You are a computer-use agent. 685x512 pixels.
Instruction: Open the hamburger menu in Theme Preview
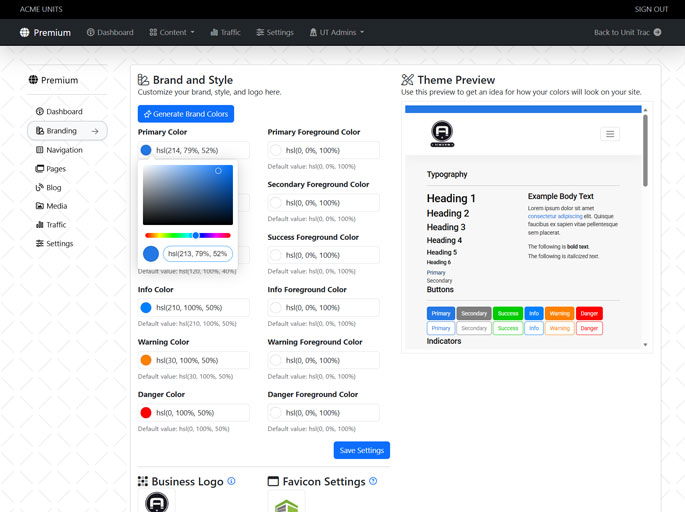tap(610, 134)
